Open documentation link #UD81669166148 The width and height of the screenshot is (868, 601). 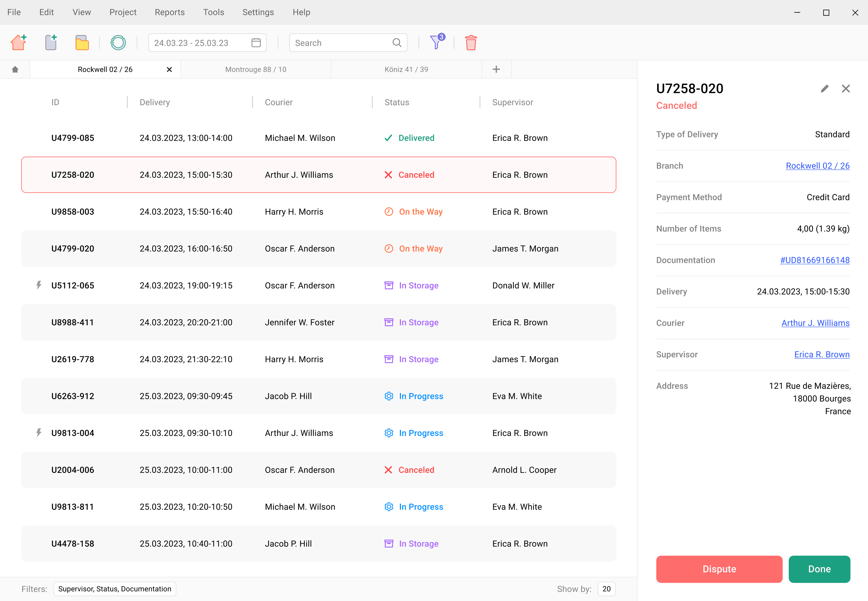(x=815, y=260)
